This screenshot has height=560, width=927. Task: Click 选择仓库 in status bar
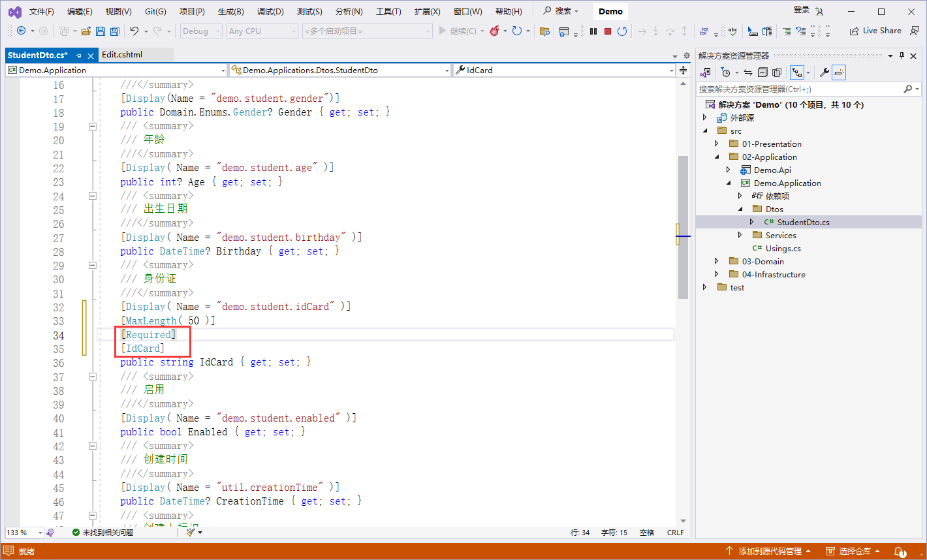853,552
